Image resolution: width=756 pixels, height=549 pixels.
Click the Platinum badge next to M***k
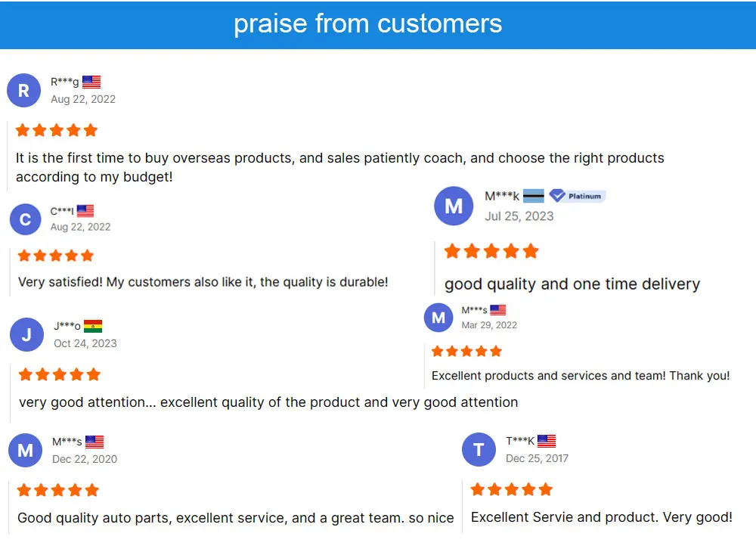coord(578,196)
